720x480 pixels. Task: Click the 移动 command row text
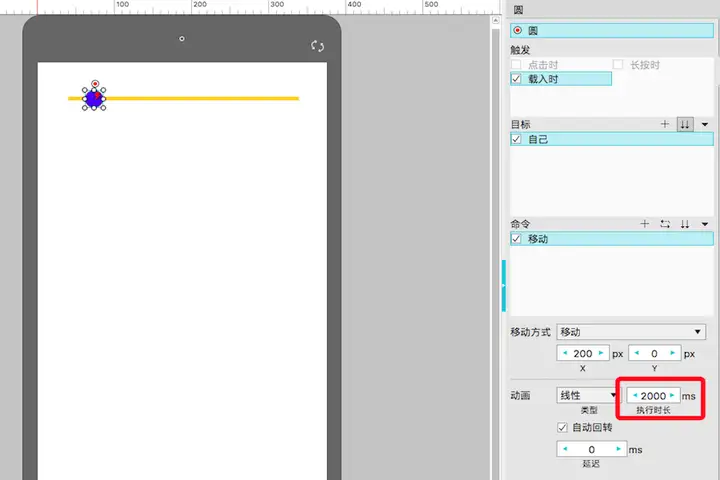pos(538,239)
